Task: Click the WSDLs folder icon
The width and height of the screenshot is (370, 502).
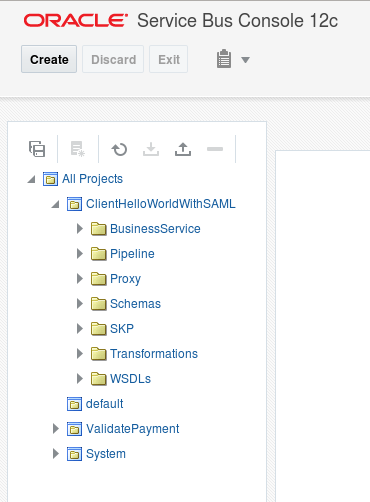Action: pos(99,379)
